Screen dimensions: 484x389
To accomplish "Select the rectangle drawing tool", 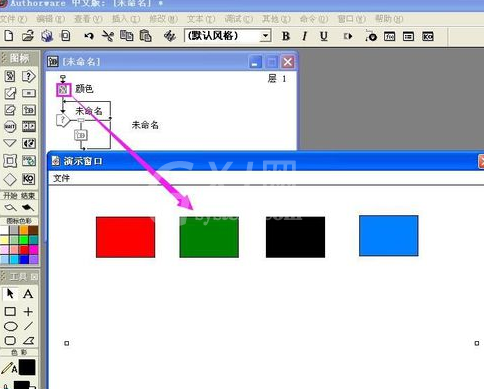I will pos(10,311).
